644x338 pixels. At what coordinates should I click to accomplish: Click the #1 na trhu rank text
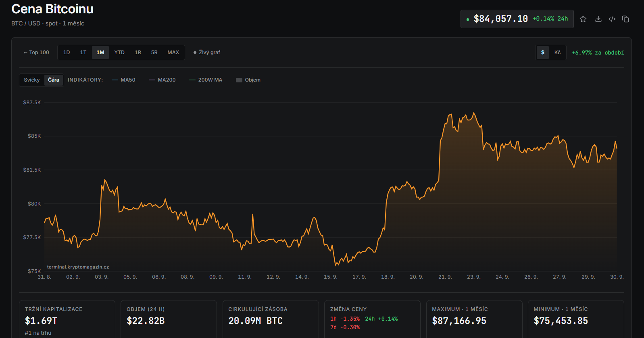point(38,333)
